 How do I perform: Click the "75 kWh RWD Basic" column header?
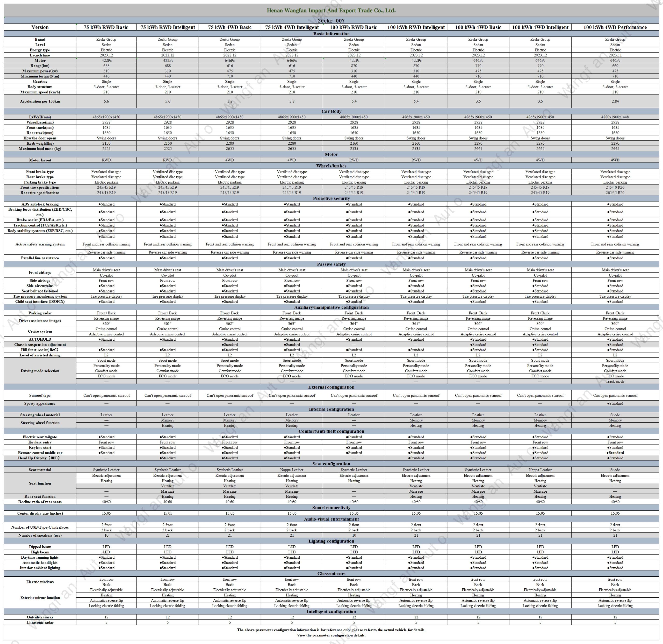coord(106,27)
